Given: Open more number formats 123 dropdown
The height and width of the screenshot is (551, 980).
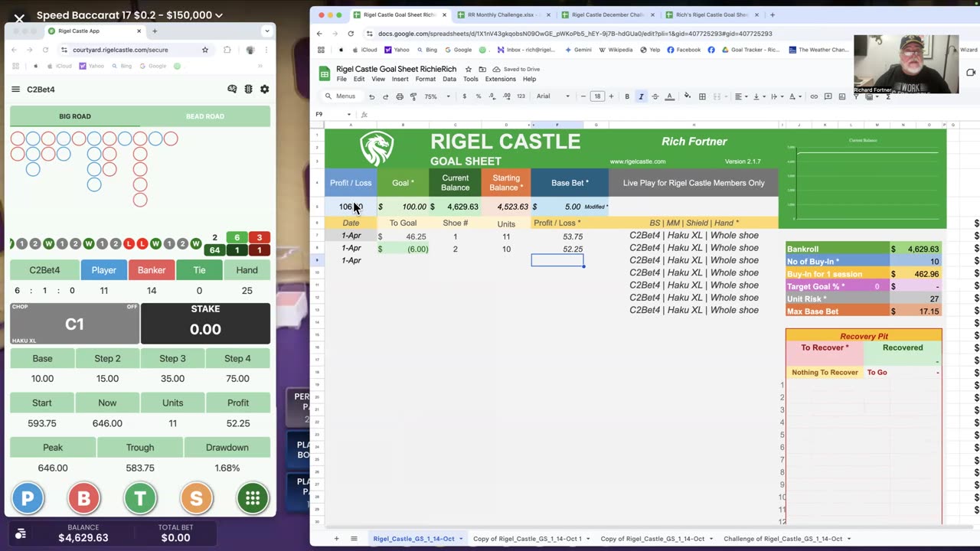Looking at the screenshot, I should (521, 96).
